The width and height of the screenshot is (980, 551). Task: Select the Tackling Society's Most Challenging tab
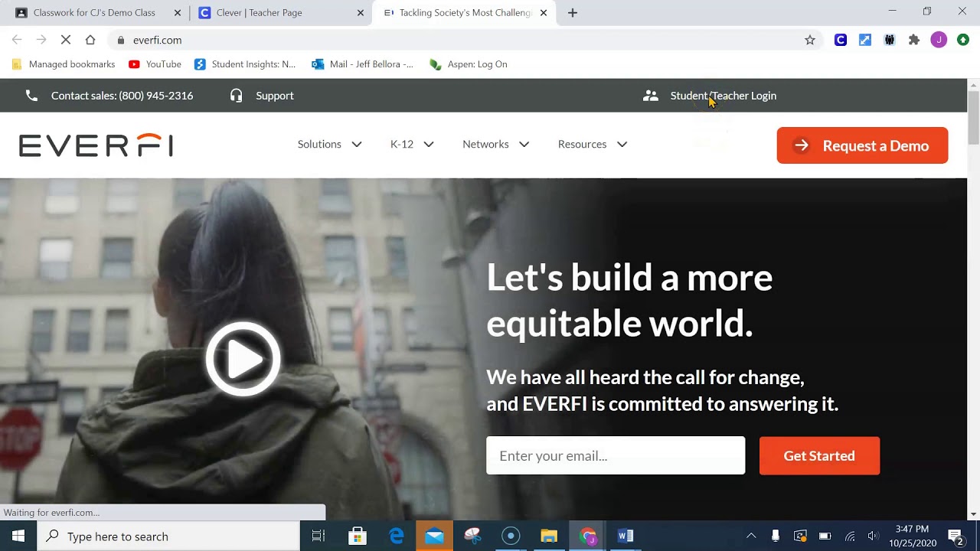[x=464, y=12]
